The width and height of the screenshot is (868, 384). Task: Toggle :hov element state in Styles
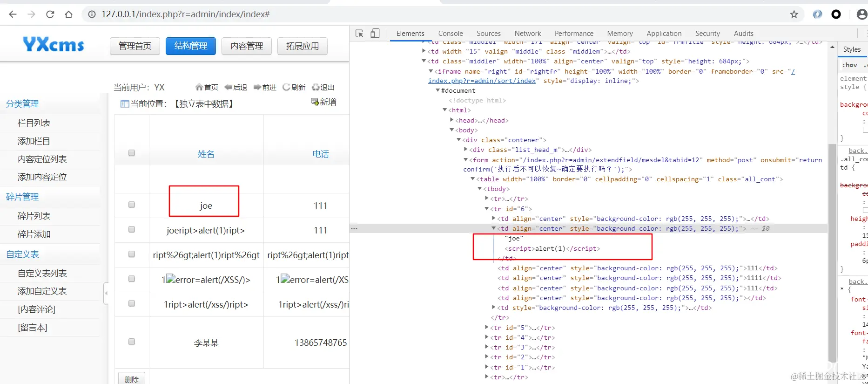[x=850, y=65]
